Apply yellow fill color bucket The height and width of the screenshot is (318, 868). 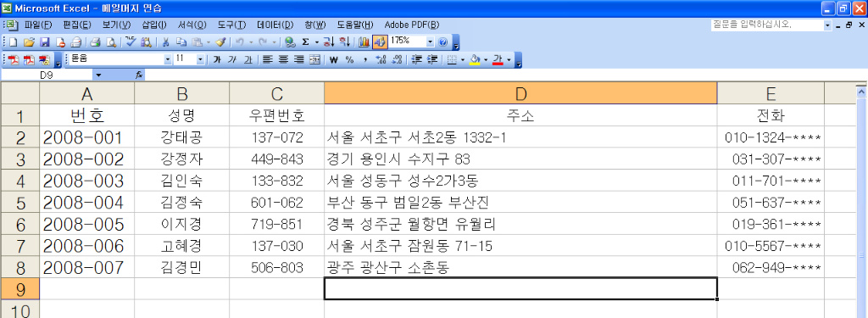click(475, 60)
